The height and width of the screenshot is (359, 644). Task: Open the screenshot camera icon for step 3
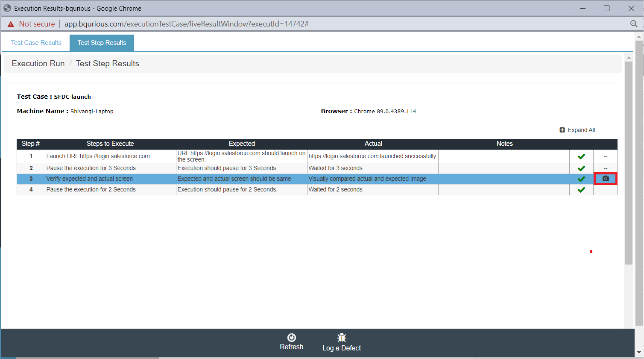tap(606, 179)
